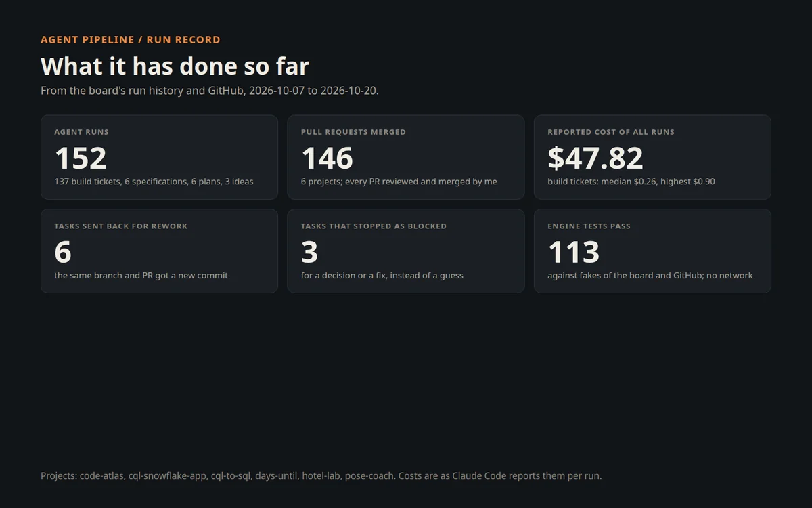
Task: Select the 'REPORTED COST OF ALL RUNS' label
Action: point(611,132)
